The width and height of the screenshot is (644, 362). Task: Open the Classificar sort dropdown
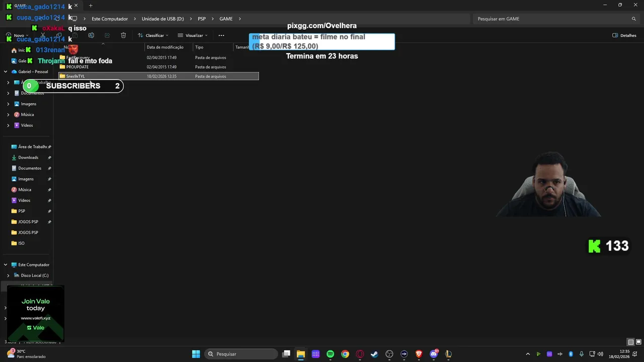click(153, 35)
